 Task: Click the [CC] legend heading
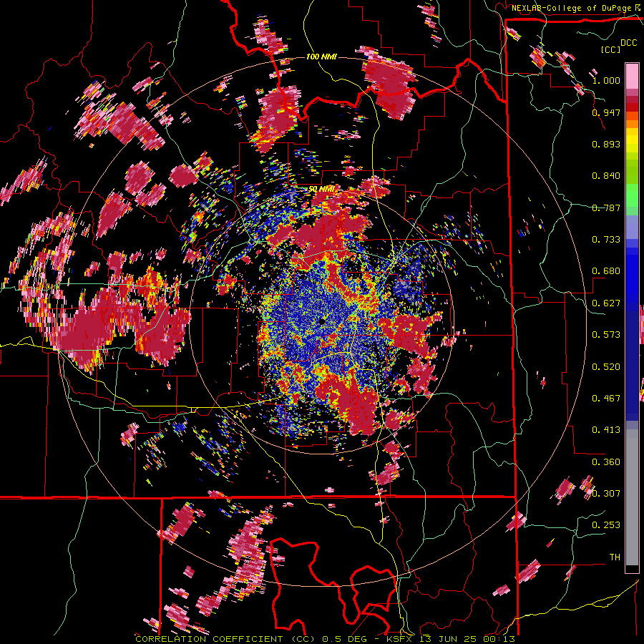pos(611,49)
